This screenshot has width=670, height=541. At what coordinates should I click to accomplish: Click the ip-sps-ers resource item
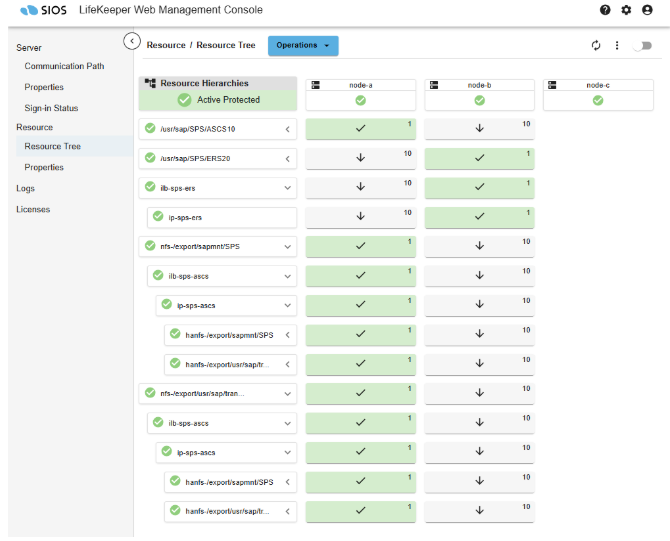[x=190, y=216]
